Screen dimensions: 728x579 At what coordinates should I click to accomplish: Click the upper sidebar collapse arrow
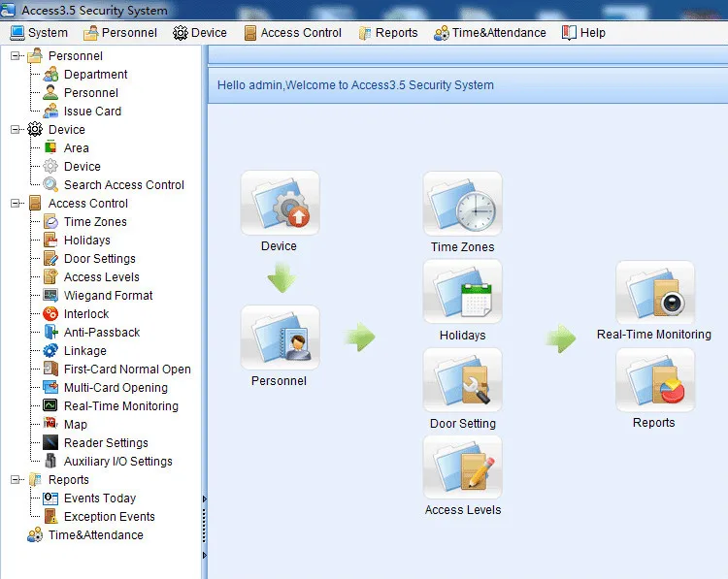tap(204, 499)
